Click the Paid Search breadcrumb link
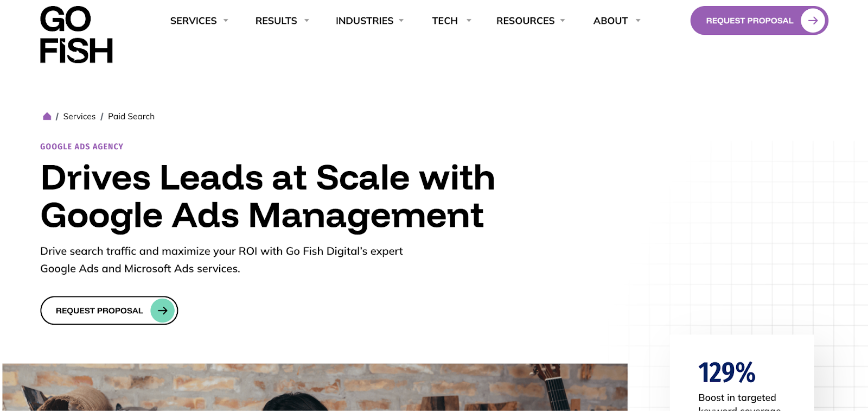 [130, 116]
